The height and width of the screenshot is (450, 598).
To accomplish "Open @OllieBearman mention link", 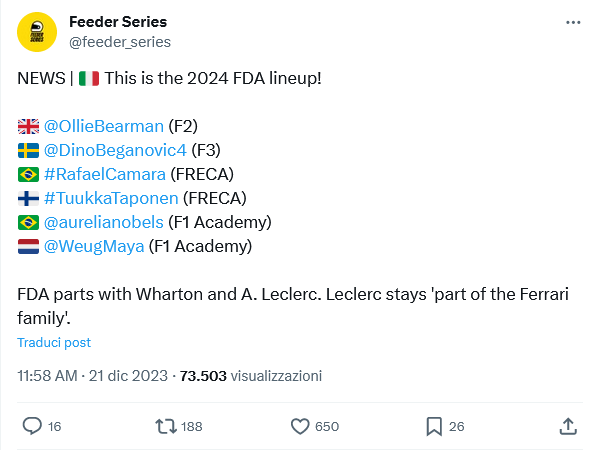I will click(x=104, y=126).
